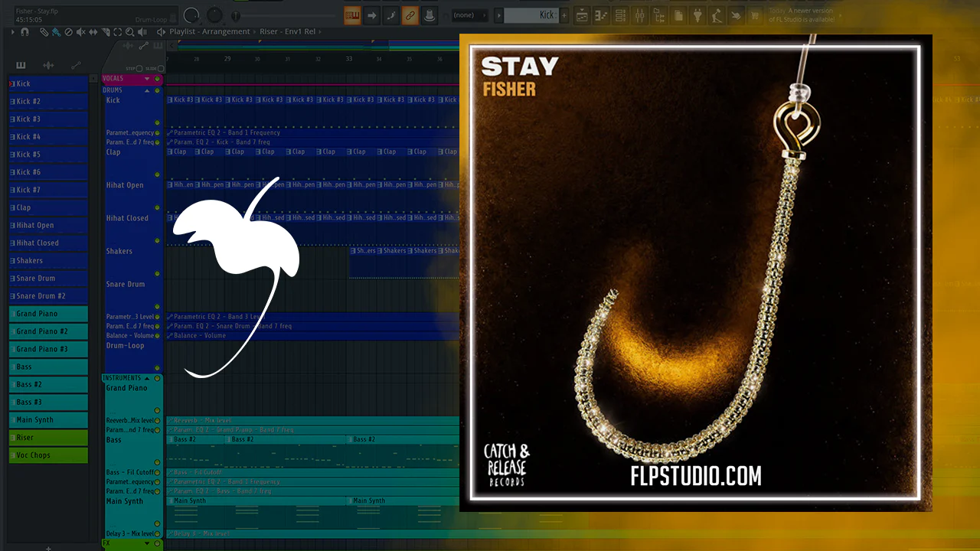The width and height of the screenshot is (980, 551).
Task: Open the piano roll view icon
Action: [601, 15]
